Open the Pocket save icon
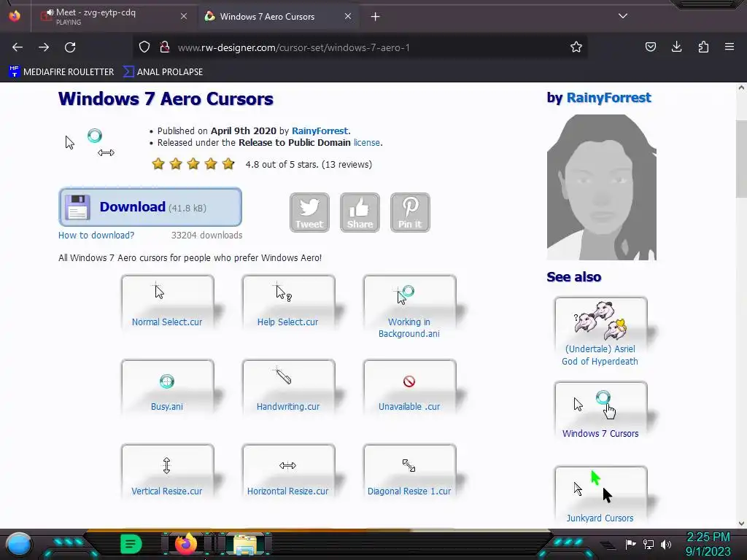Viewport: 747px width, 560px height. pyautogui.click(x=650, y=47)
